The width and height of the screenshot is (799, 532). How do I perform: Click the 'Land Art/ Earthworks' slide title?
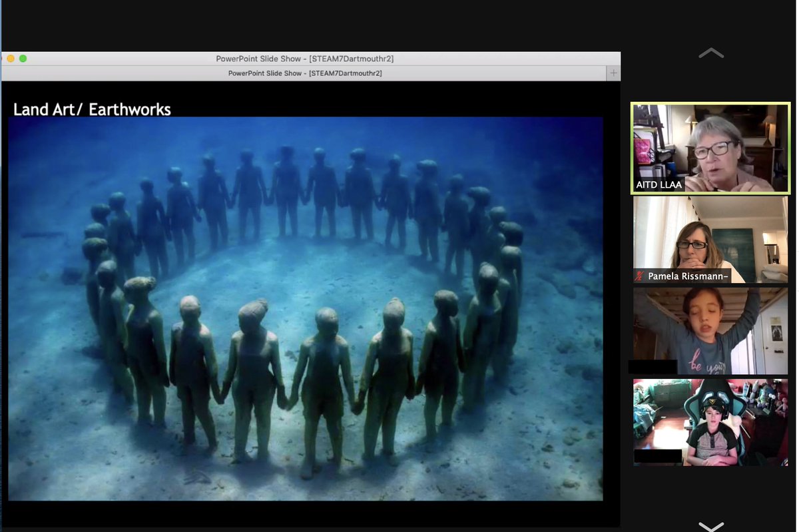(92, 109)
